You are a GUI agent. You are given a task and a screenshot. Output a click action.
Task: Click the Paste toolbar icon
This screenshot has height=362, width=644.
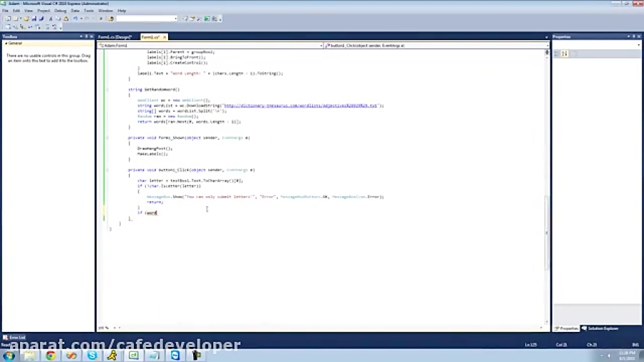tap(66, 19)
